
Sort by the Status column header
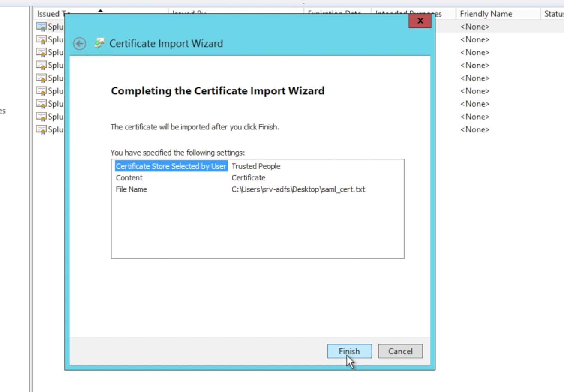tap(553, 14)
